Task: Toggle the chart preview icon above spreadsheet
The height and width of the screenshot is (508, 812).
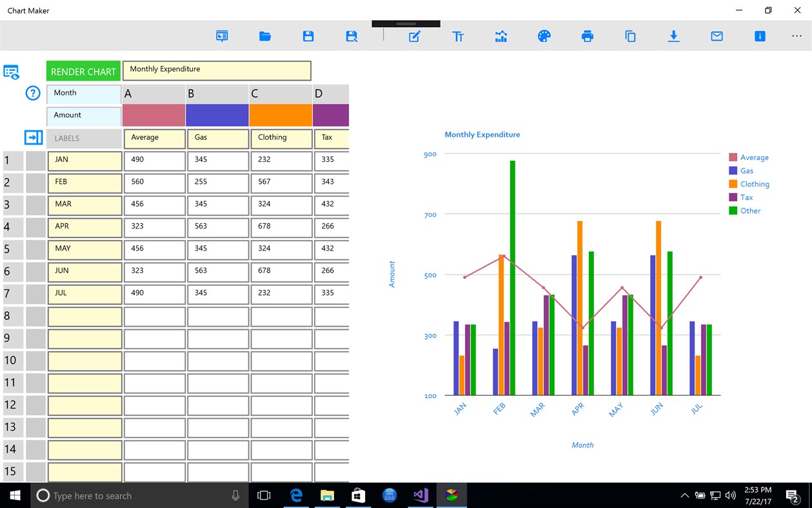Action: (x=11, y=72)
